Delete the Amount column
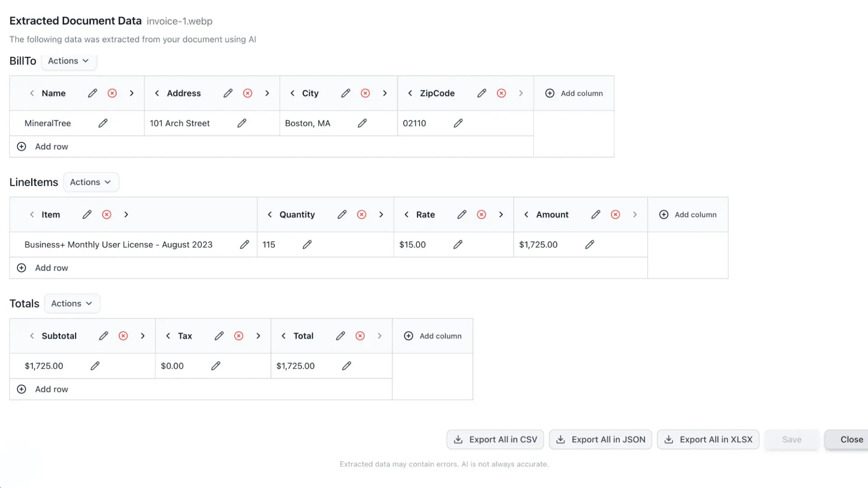The width and height of the screenshot is (868, 488). tap(615, 215)
